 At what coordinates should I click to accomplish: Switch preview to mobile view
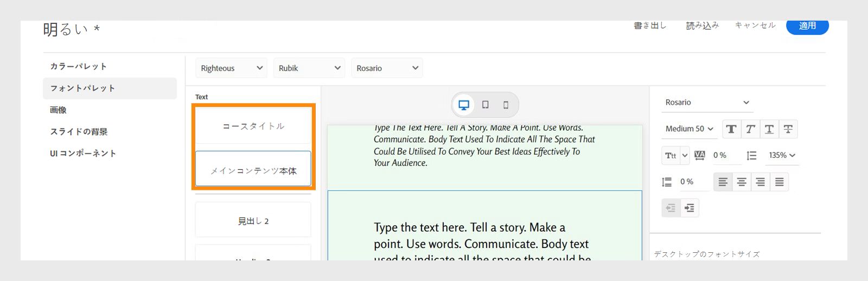coord(506,105)
